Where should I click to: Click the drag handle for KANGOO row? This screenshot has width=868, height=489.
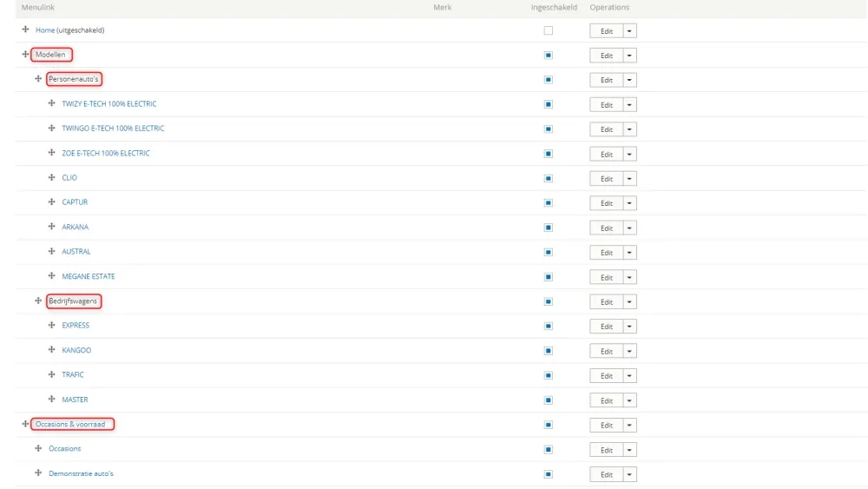52,350
